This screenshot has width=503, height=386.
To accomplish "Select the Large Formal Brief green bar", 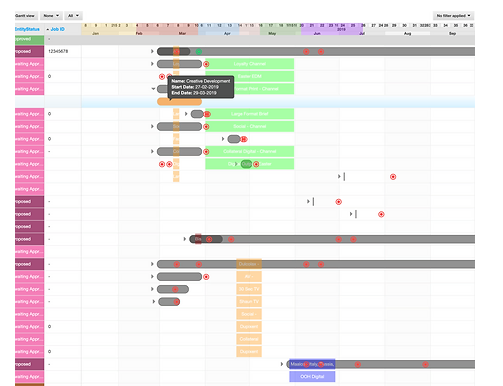I will [250, 114].
